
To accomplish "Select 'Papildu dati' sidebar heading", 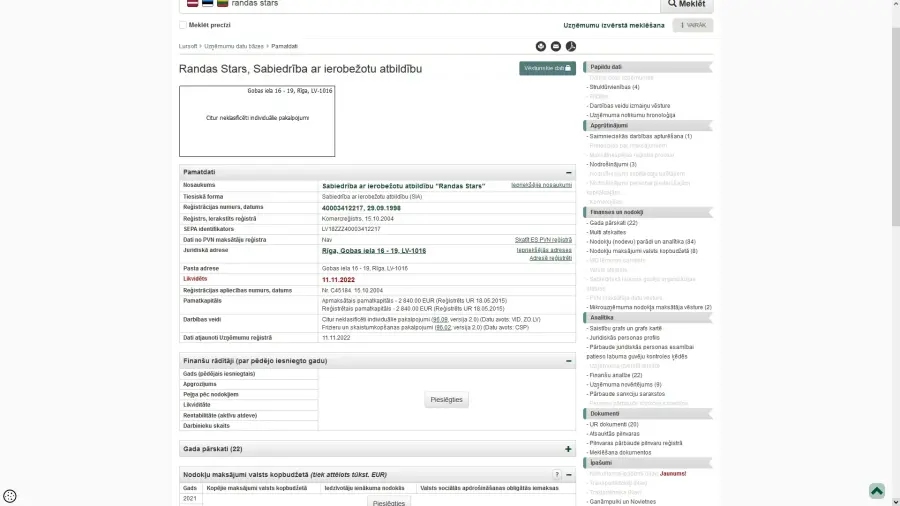I will pyautogui.click(x=648, y=67).
